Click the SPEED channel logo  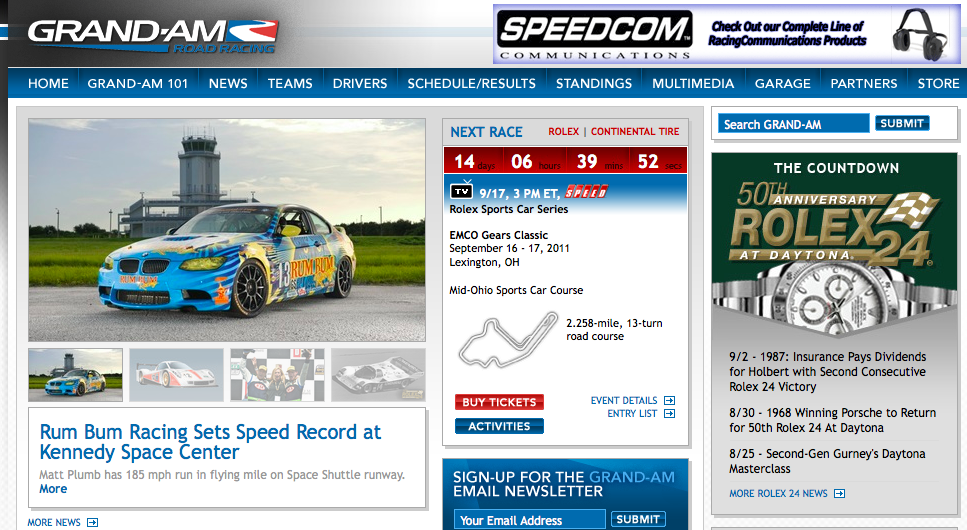pyautogui.click(x=587, y=191)
